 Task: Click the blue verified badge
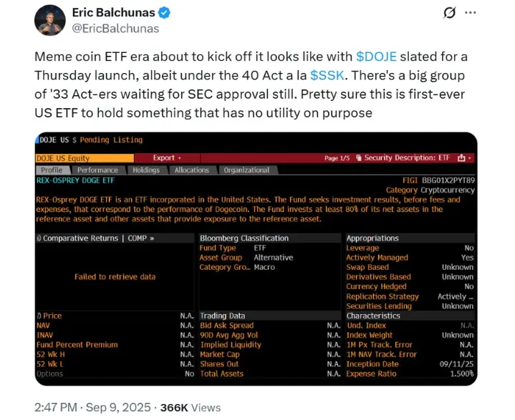coord(164,13)
